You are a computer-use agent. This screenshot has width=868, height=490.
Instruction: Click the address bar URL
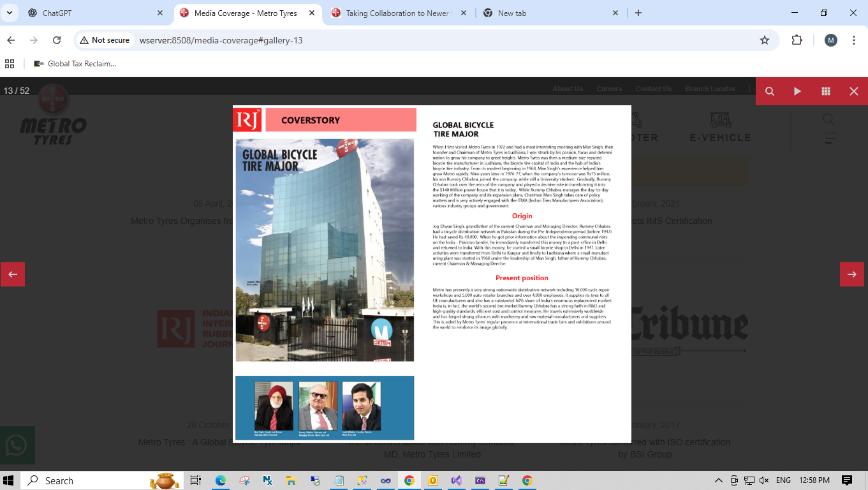221,40
